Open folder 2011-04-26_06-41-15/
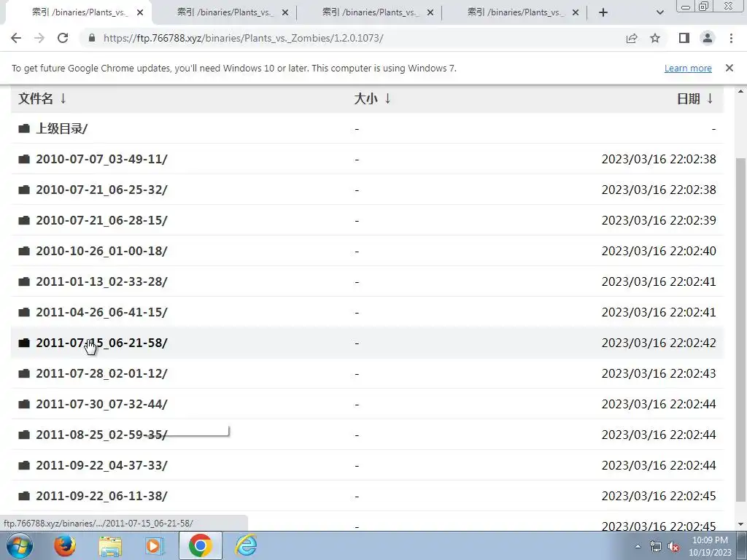Image resolution: width=747 pixels, height=560 pixels. coord(101,312)
